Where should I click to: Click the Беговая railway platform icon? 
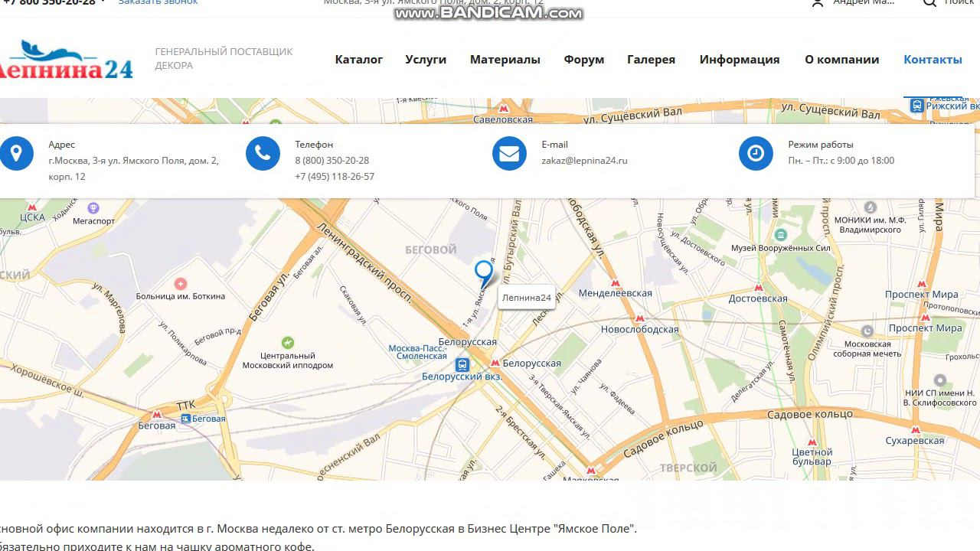pos(185,419)
